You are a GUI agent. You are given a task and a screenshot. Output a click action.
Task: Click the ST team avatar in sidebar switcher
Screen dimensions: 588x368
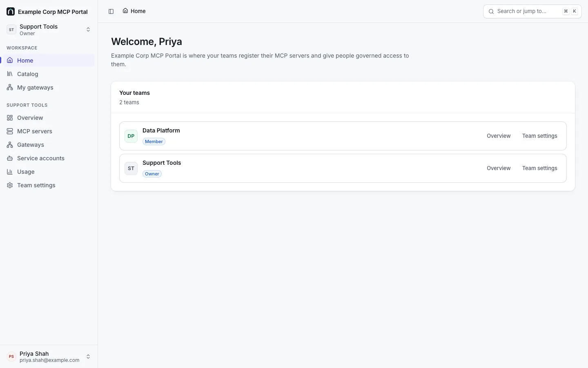coord(11,29)
